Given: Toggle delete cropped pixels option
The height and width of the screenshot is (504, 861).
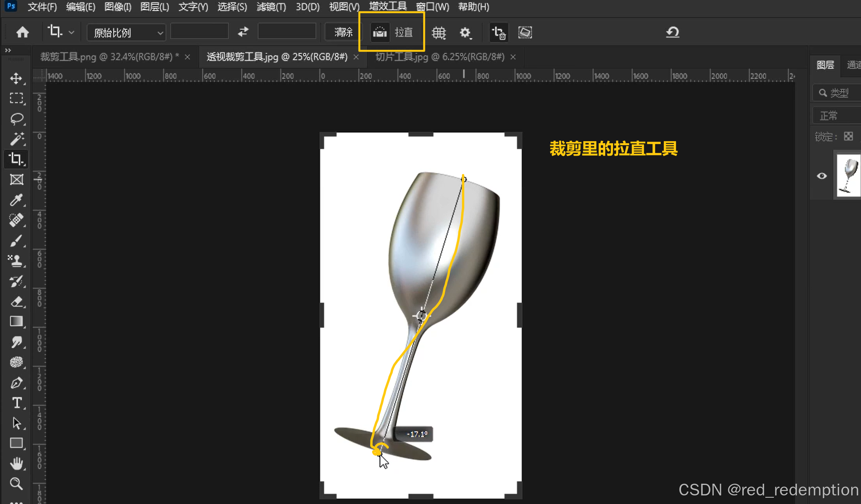Looking at the screenshot, I should (x=499, y=32).
